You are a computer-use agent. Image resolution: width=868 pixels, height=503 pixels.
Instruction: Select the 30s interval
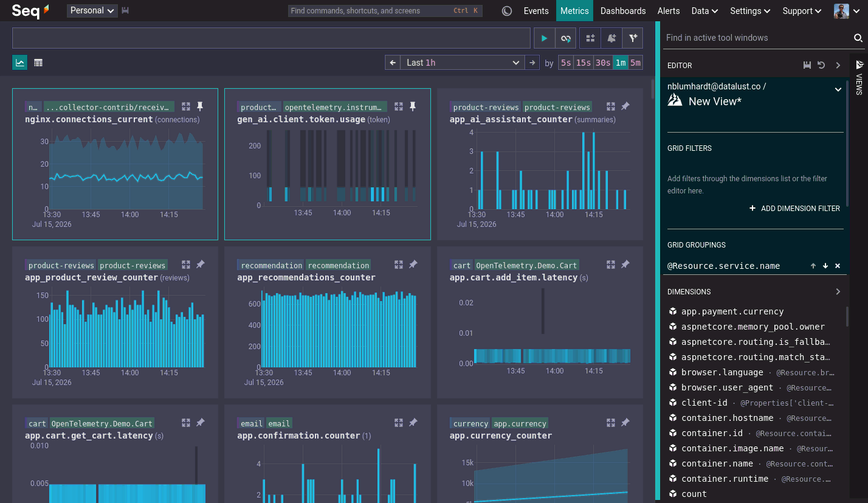click(603, 63)
